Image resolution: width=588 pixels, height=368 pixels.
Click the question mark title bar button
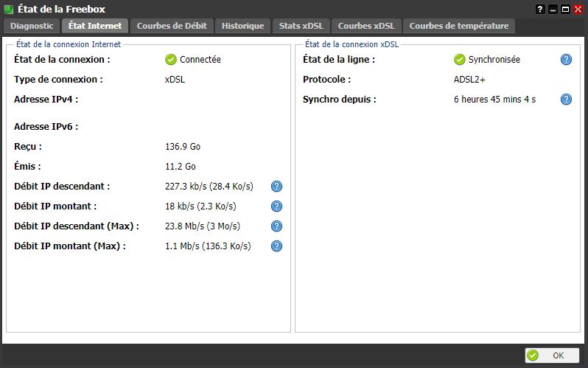tap(540, 9)
